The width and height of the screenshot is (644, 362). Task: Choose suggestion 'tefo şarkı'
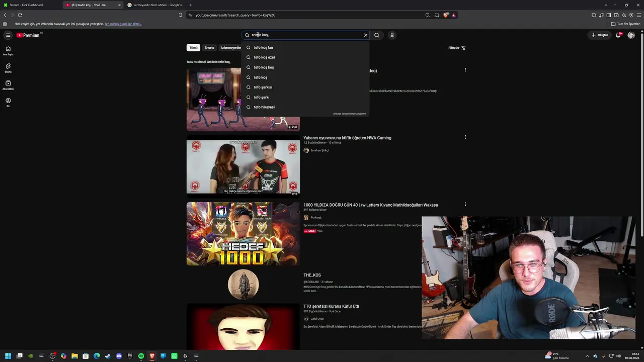coord(305,97)
